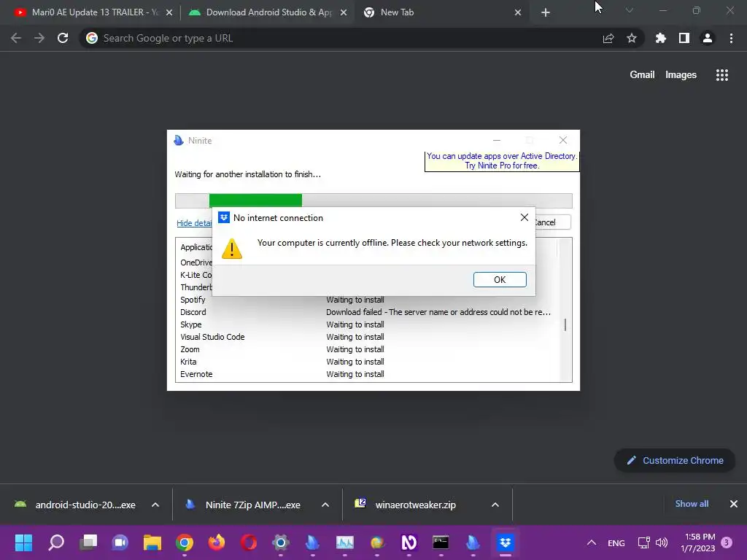Open the Chrome profile menu
The width and height of the screenshot is (747, 560).
click(708, 38)
